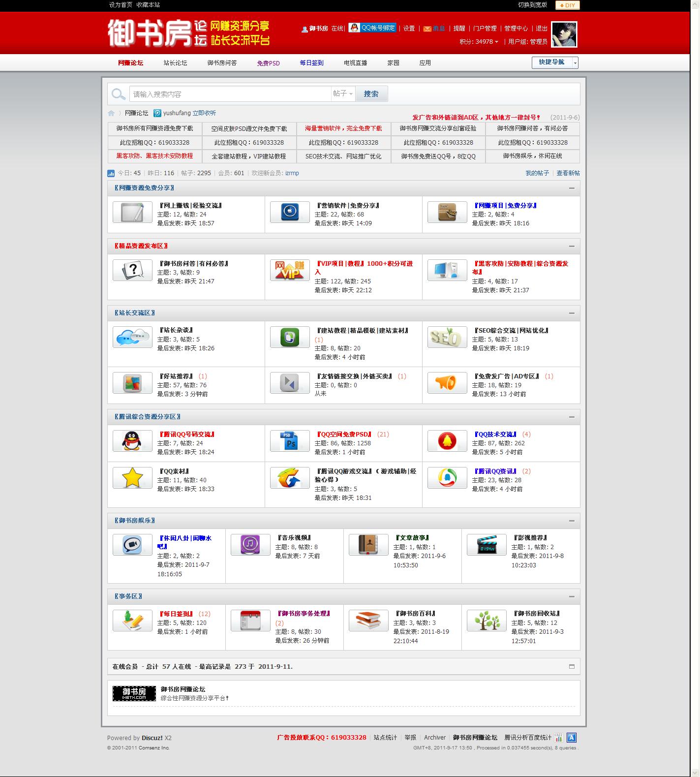
Task: Collapse the 御书房娱乐 section
Action: [x=572, y=521]
